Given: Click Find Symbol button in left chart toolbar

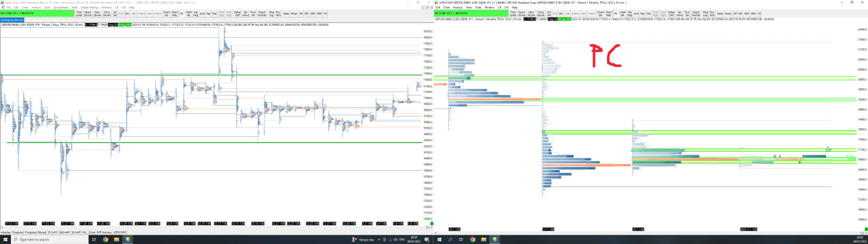Looking at the screenshot, I should 79,14.
